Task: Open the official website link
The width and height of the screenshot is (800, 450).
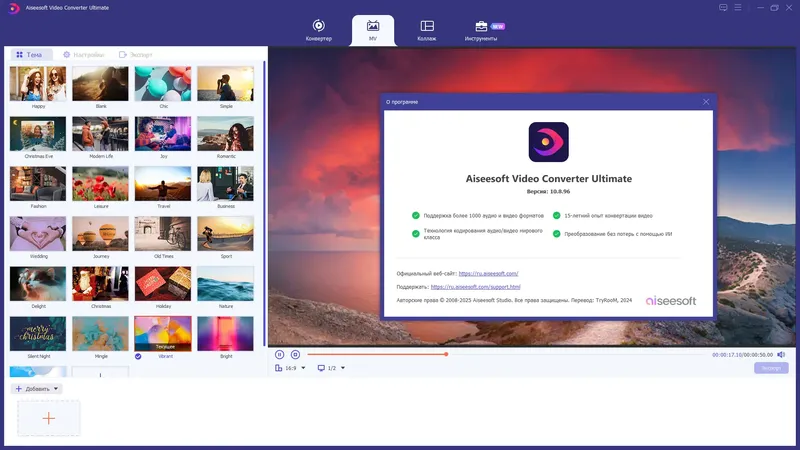Action: [488, 273]
